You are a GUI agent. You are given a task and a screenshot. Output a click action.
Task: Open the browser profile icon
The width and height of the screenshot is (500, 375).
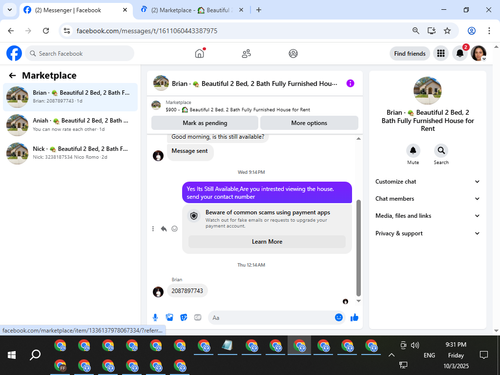pos(471,31)
